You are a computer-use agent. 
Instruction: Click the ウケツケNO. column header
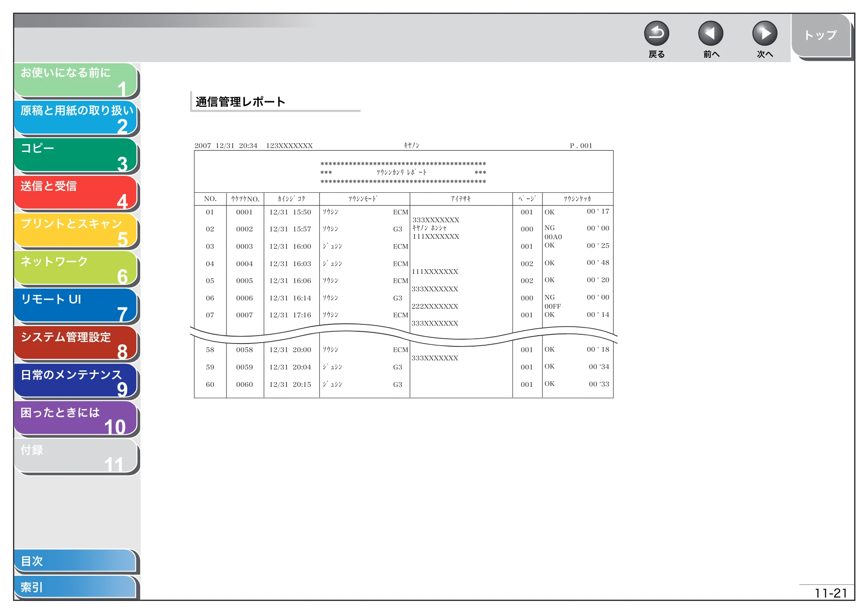245,199
